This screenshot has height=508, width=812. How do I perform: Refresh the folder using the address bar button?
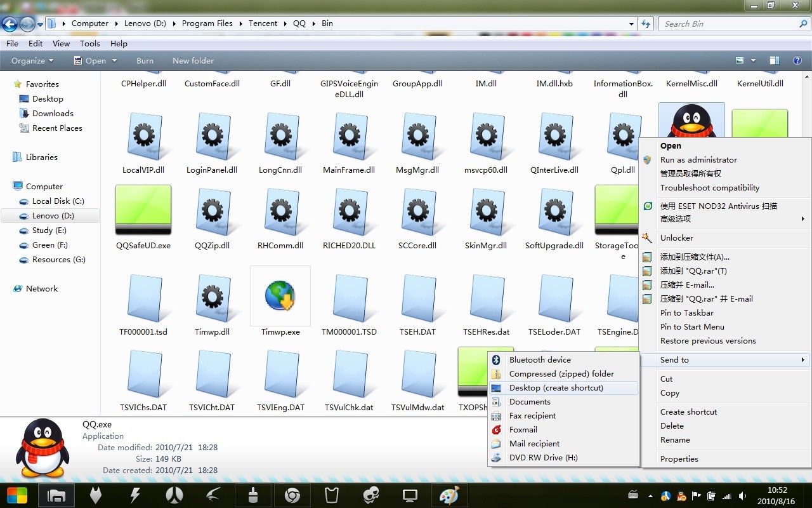click(646, 23)
